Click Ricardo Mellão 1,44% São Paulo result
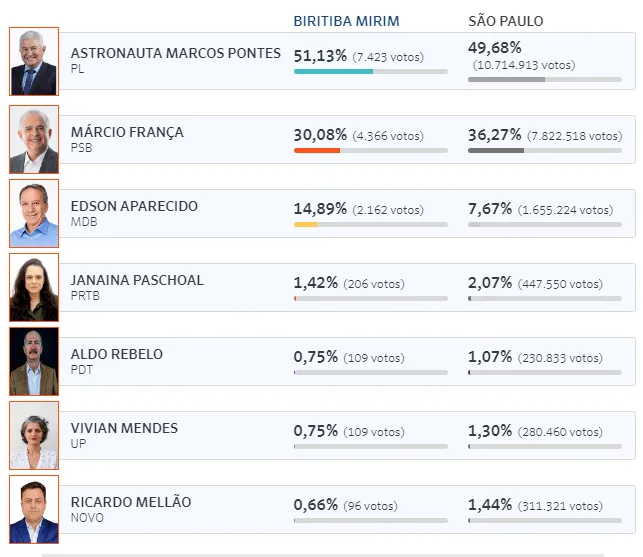Screen dimensions: 643x557 490,505
